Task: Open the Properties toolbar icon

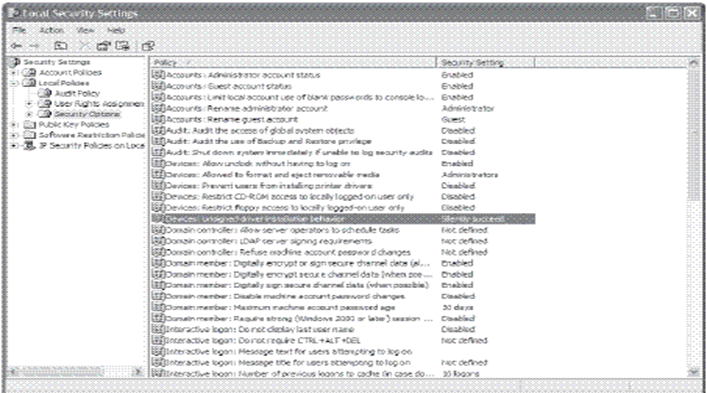Action: pos(104,46)
